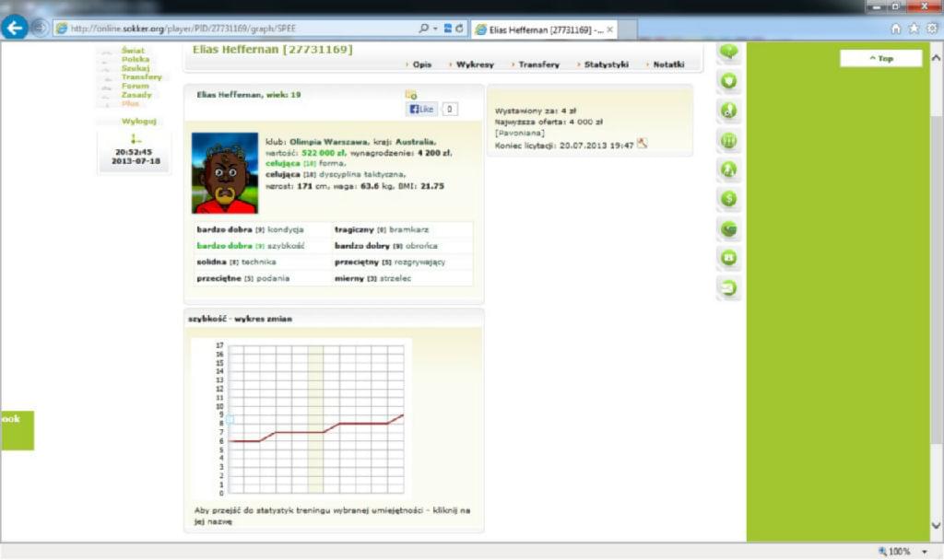The height and width of the screenshot is (560, 944).
Task: Open the Transfery sidebar link
Action: pos(141,77)
